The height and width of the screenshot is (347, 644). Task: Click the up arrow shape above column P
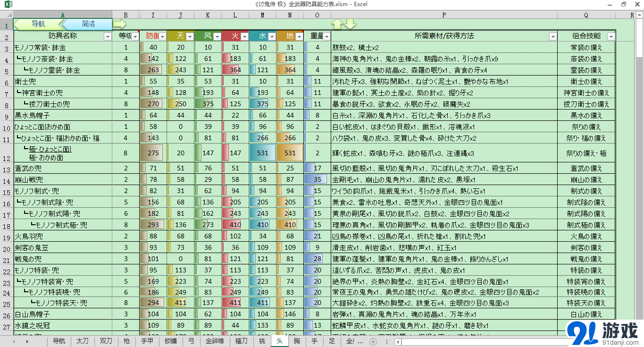[337, 24]
